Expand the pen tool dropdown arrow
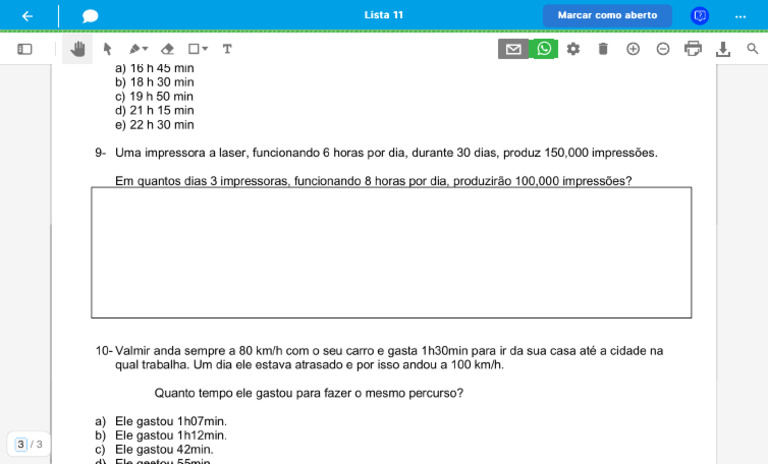Viewport: 768px width, 464px height. [x=145, y=49]
